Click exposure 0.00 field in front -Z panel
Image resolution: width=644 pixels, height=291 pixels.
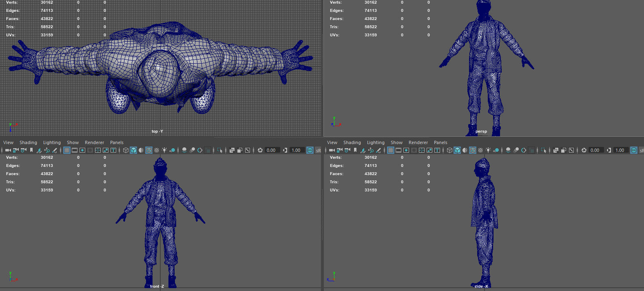point(272,150)
